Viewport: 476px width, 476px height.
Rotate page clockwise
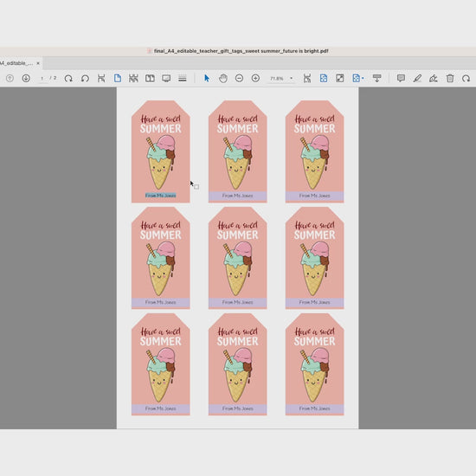pyautogui.click(x=68, y=78)
